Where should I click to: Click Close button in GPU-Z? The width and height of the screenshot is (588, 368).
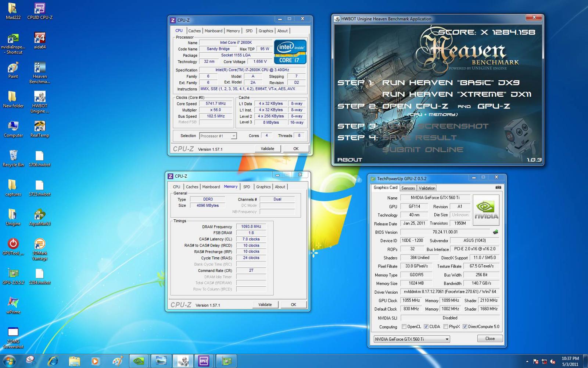click(x=490, y=339)
